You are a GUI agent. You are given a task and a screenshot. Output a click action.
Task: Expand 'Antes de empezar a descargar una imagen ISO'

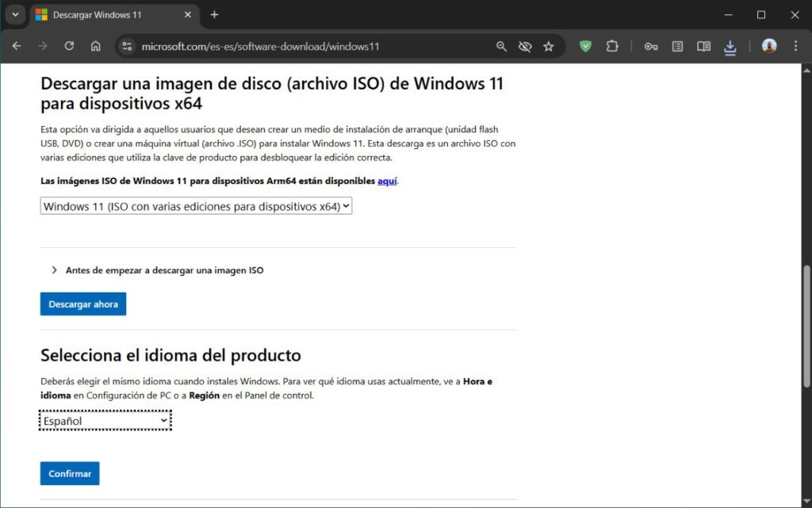(158, 270)
